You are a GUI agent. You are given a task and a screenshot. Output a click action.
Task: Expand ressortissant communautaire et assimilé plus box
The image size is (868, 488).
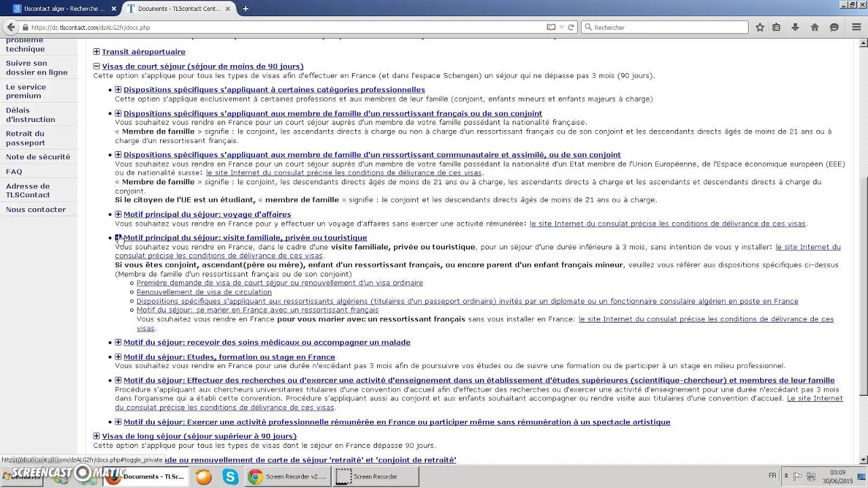coord(118,155)
